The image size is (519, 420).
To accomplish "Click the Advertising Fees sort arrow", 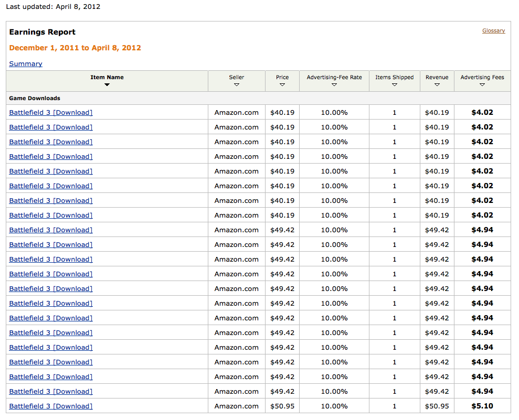I will (x=482, y=85).
